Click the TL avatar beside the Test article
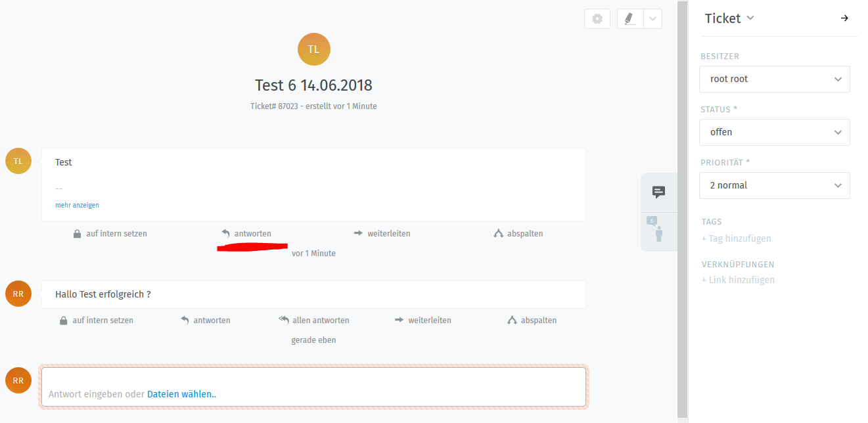Viewport: 868px width, 423px height. pos(18,161)
